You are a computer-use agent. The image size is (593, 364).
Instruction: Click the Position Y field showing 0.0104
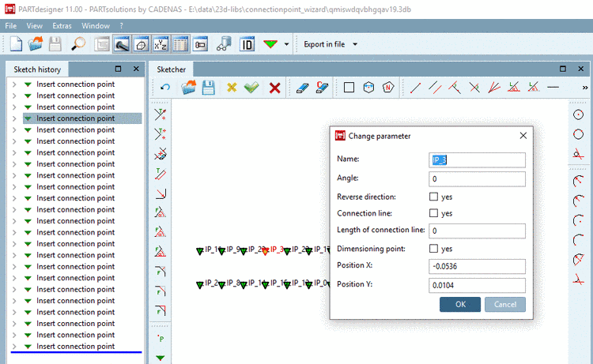477,286
